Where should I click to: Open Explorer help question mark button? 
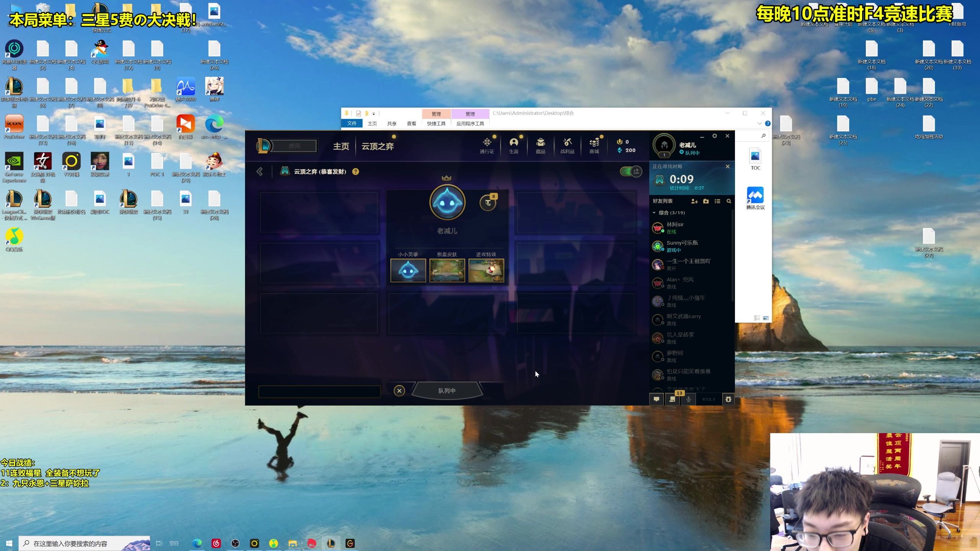pos(768,124)
